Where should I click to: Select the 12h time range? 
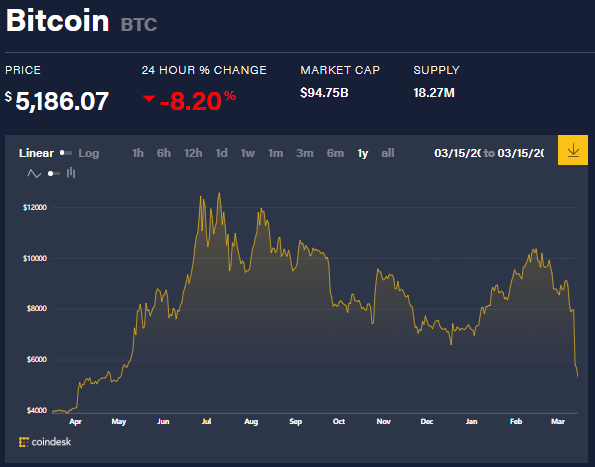pos(193,153)
